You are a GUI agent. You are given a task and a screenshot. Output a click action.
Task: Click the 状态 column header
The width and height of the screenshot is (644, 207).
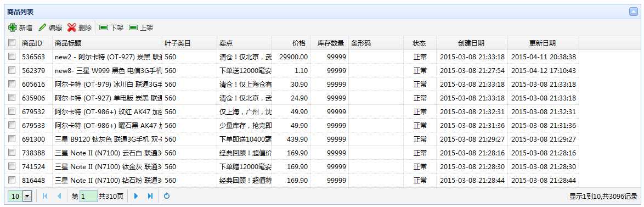point(420,43)
